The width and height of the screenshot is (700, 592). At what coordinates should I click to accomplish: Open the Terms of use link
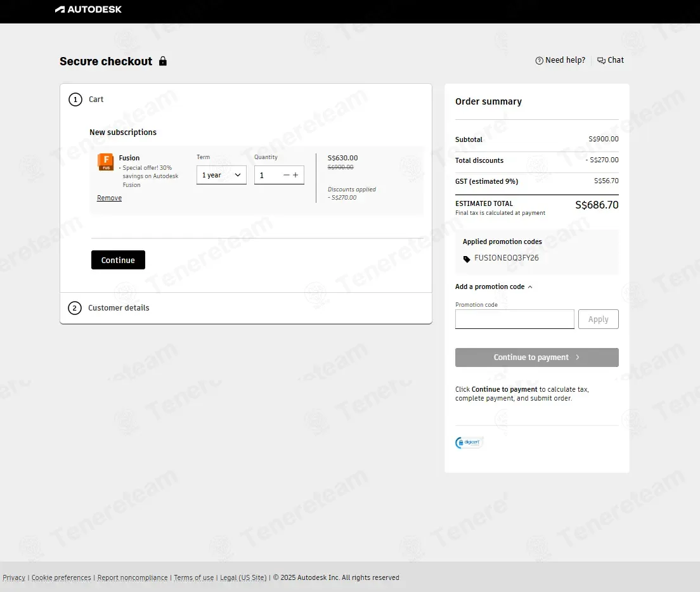click(x=193, y=577)
